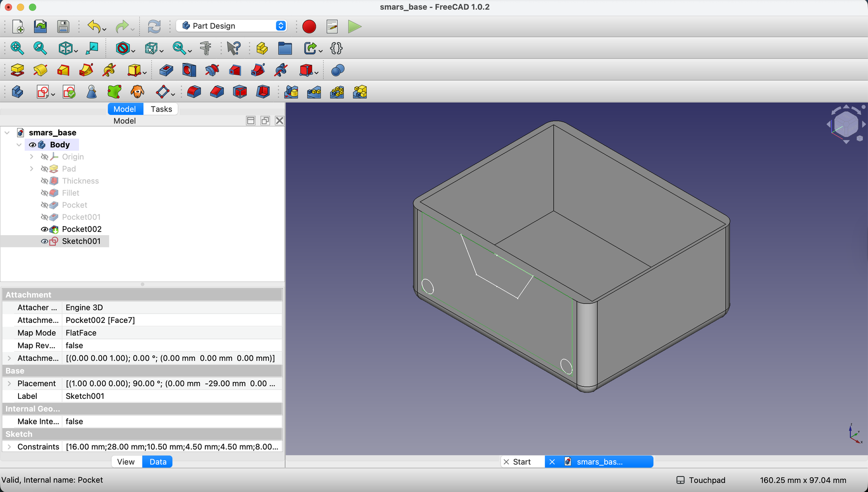Run macro with green play icon
Image resolution: width=868 pixels, height=492 pixels.
(x=355, y=26)
